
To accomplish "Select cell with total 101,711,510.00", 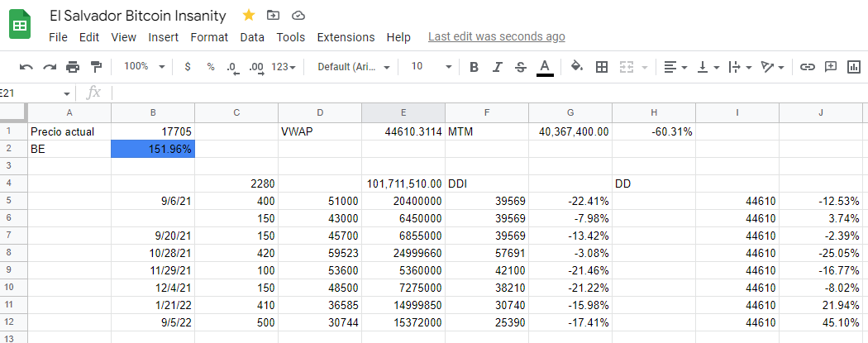I will coord(403,183).
